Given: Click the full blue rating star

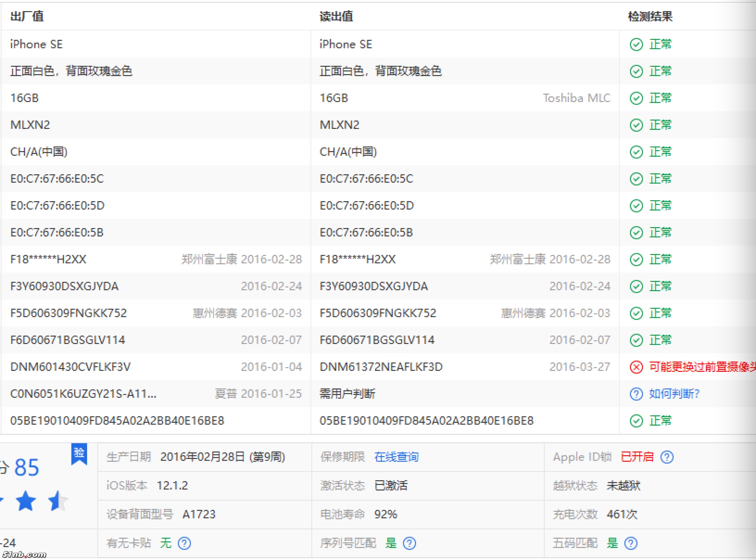Looking at the screenshot, I should point(26,501).
